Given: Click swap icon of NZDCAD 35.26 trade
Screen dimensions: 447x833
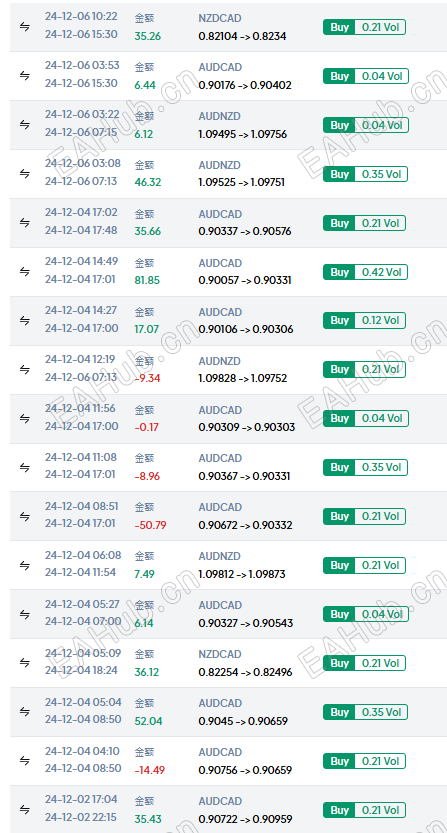Looking at the screenshot, I should (x=24, y=27).
